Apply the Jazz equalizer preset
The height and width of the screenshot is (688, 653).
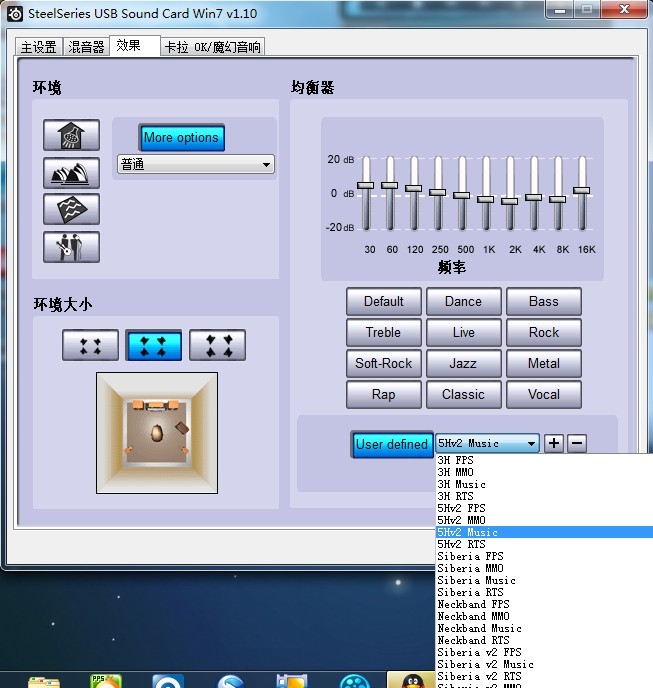pos(463,363)
